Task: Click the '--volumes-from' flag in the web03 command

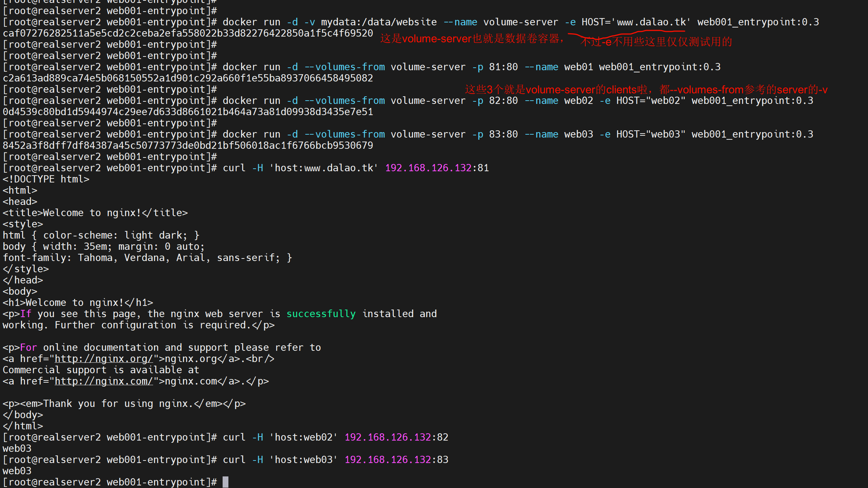Action: [x=345, y=134]
